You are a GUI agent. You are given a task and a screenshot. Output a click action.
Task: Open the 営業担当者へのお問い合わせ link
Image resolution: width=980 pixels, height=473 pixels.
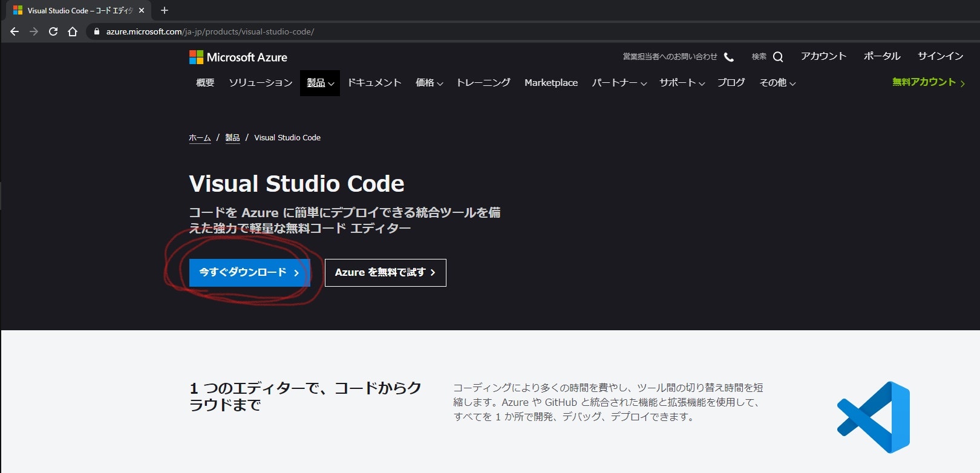tap(670, 56)
